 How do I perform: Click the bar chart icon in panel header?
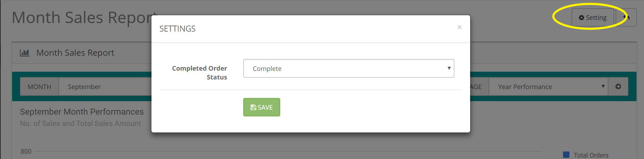click(x=25, y=53)
